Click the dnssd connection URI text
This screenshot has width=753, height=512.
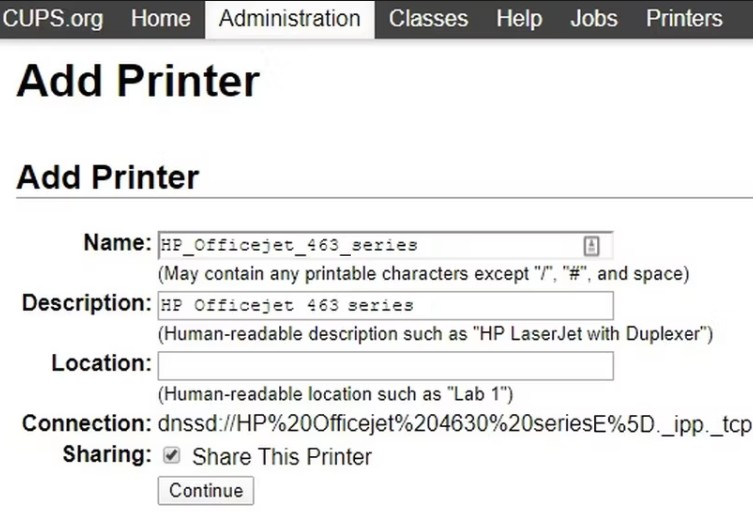pos(455,425)
